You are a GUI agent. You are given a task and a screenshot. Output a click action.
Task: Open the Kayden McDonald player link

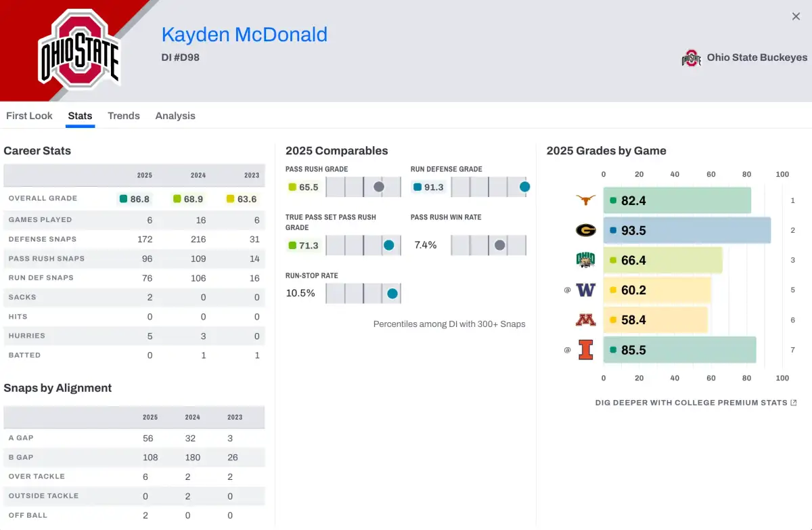point(244,34)
